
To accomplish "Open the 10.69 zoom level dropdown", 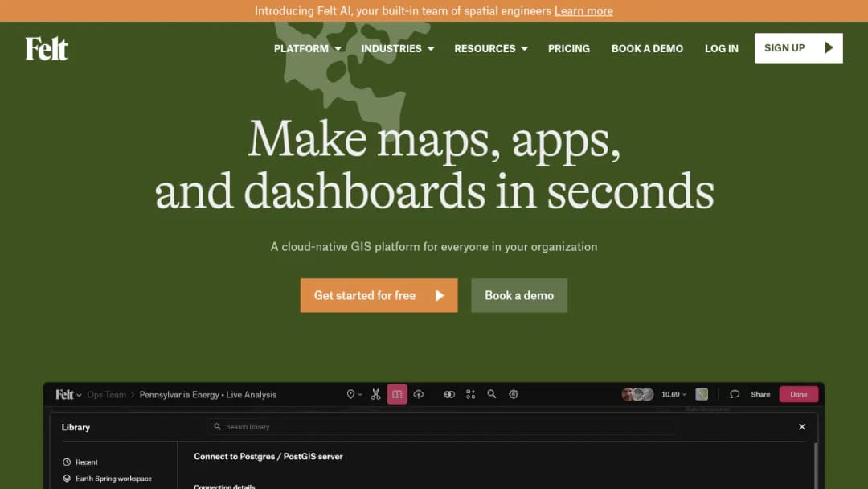I will [674, 394].
